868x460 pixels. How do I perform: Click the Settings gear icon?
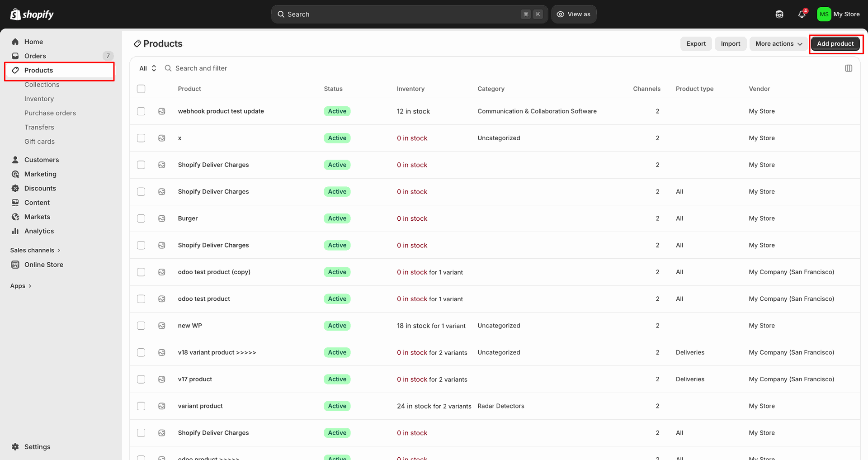(15, 447)
